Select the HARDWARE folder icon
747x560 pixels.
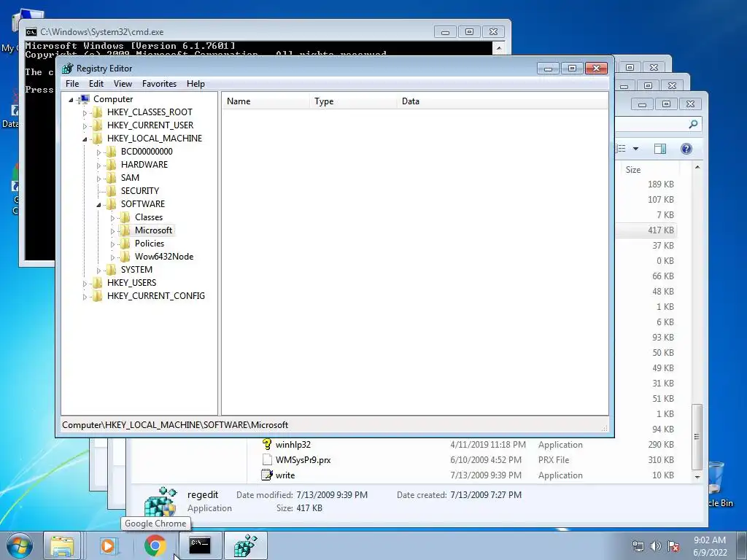pyautogui.click(x=111, y=164)
